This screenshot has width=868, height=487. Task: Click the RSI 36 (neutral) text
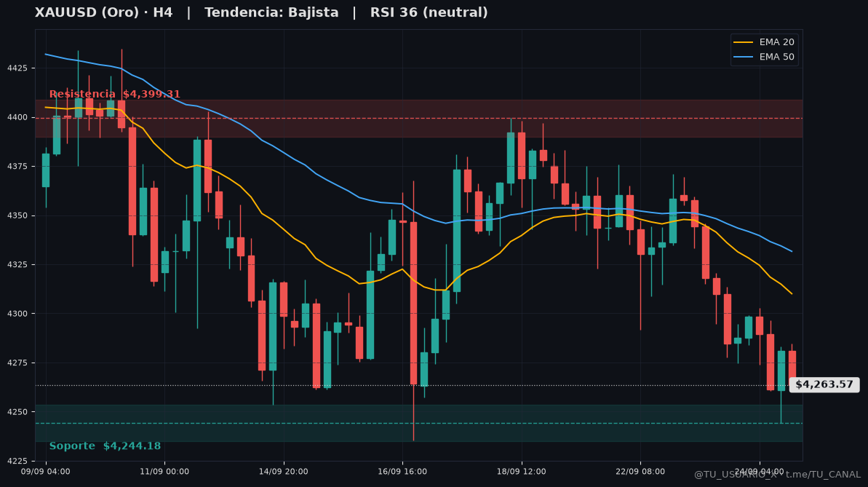pos(429,12)
